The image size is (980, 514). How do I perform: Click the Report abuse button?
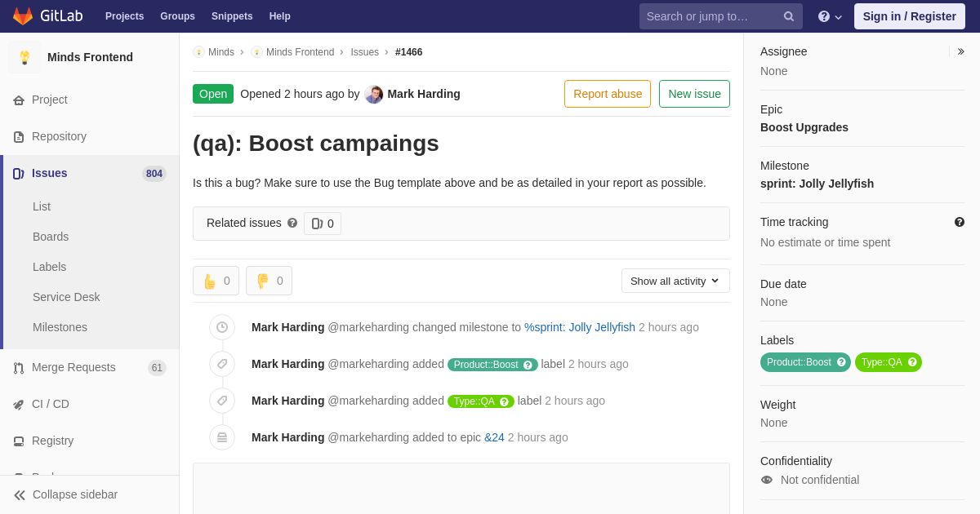(608, 94)
